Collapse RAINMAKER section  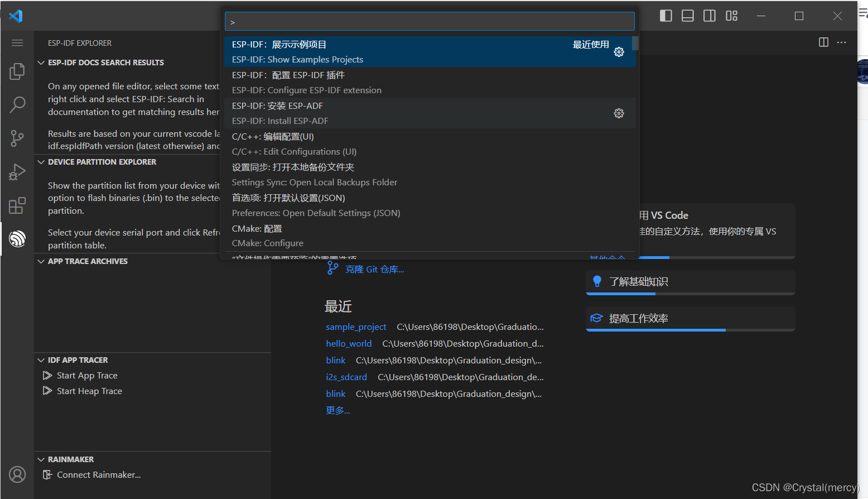tap(41, 459)
